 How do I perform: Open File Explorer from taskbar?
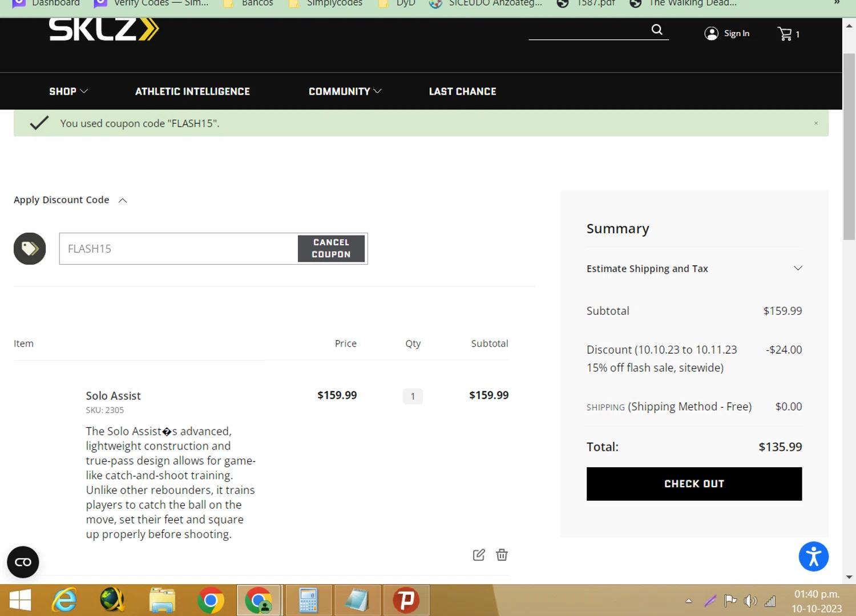point(162,601)
